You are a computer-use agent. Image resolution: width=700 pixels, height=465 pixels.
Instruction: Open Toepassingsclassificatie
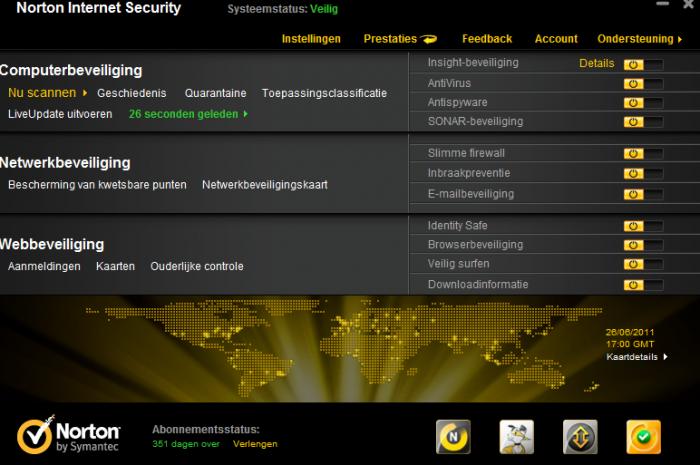(x=325, y=93)
